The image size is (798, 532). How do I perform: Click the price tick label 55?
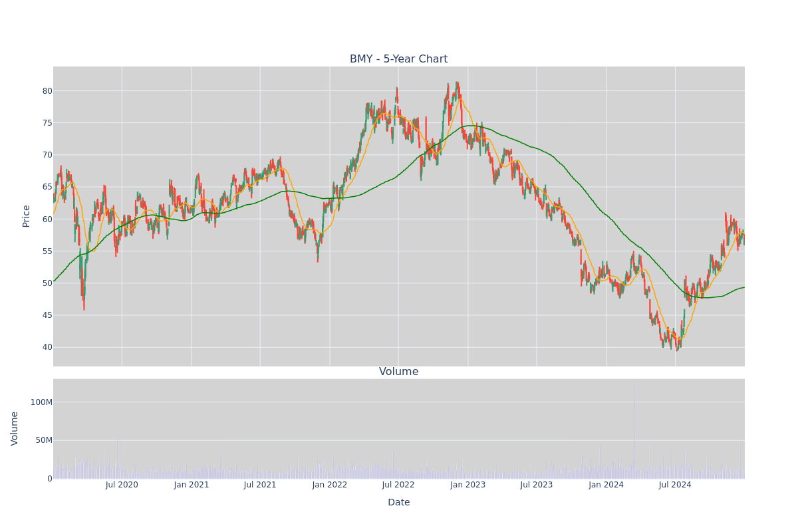tap(47, 251)
